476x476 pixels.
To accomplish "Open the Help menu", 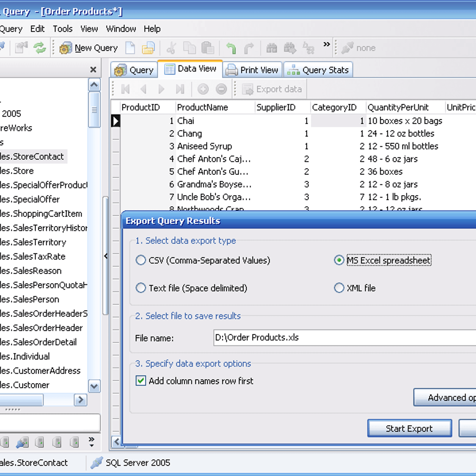I will click(x=152, y=29).
